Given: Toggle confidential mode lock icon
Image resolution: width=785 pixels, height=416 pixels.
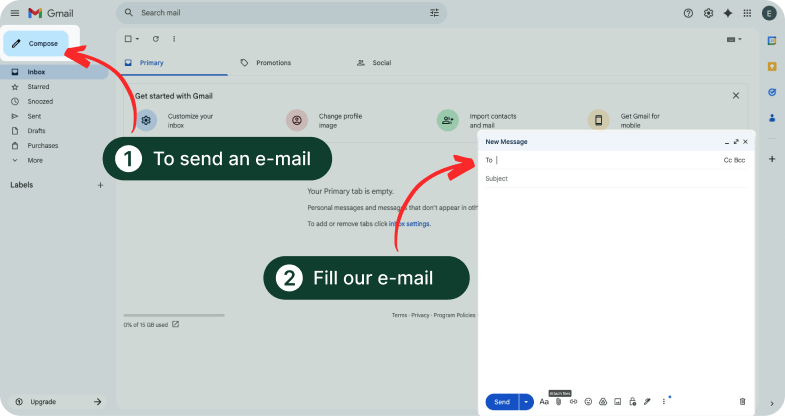Looking at the screenshot, I should tap(632, 401).
